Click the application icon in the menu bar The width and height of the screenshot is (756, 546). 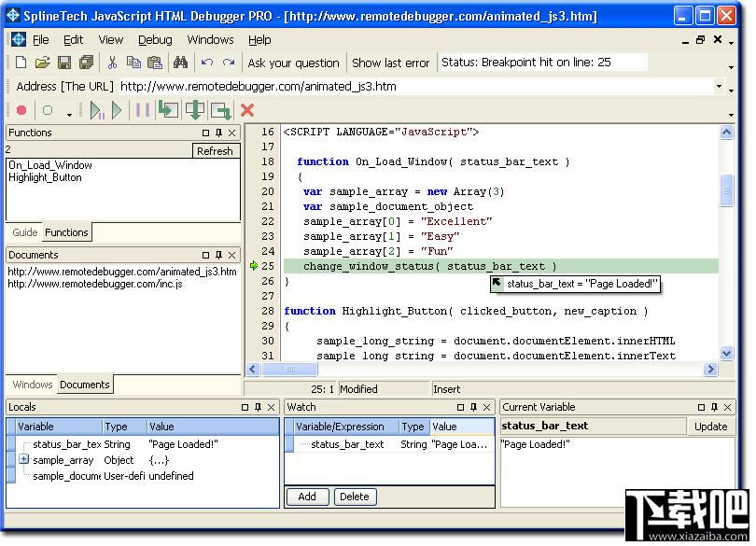(x=19, y=39)
